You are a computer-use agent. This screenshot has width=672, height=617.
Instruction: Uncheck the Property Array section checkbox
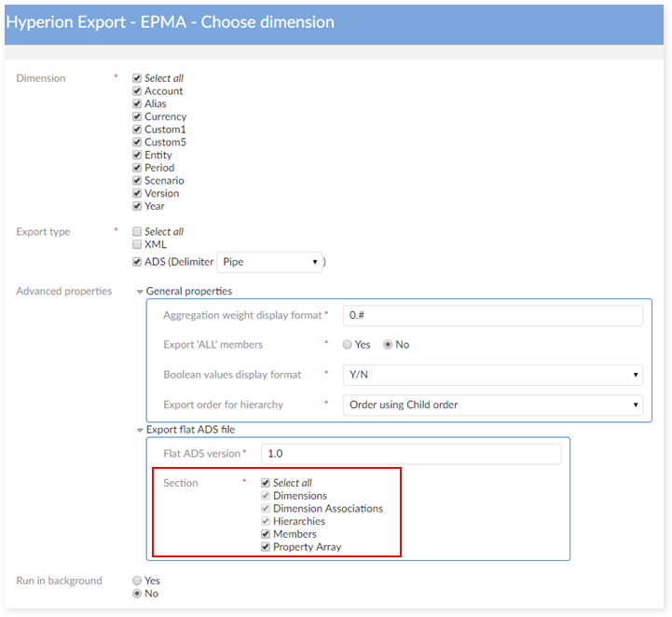(266, 547)
